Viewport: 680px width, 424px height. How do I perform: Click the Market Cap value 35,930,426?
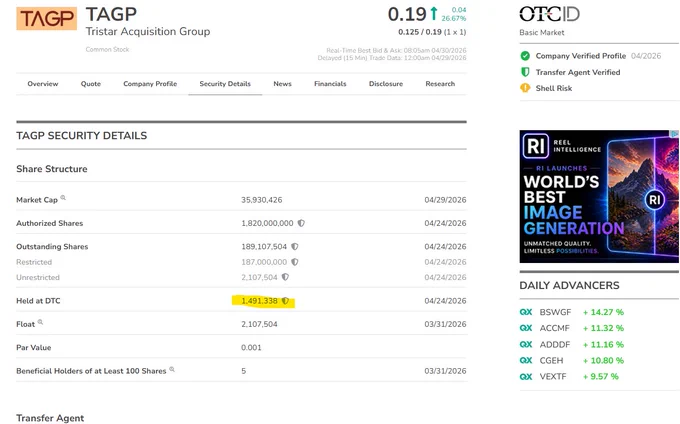[x=262, y=200]
